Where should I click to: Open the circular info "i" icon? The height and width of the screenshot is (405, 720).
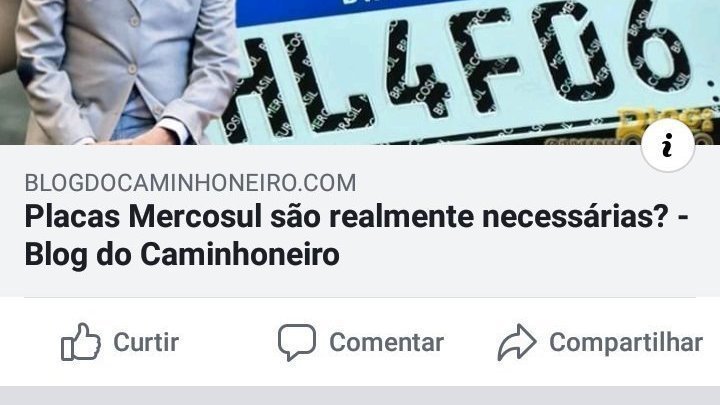[x=668, y=146]
